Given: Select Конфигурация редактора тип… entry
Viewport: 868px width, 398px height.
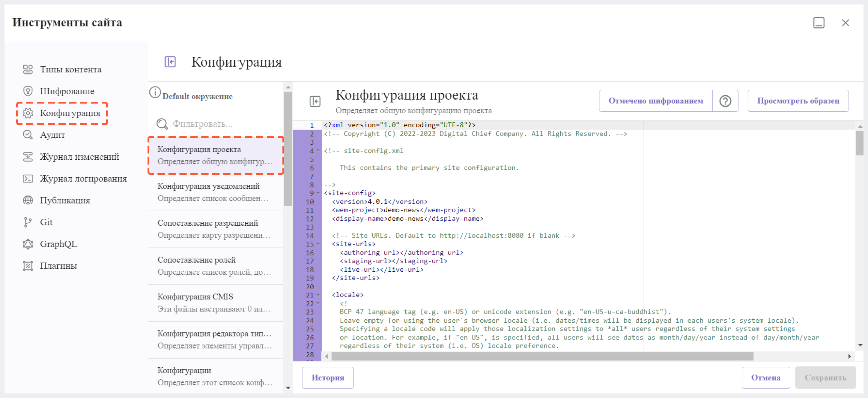Looking at the screenshot, I should (x=216, y=340).
